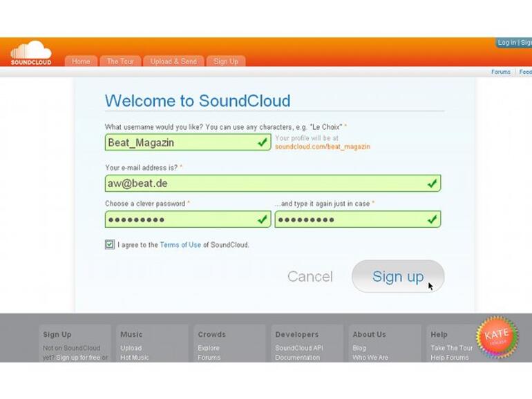This screenshot has width=532, height=399.
Task: Click the KATE release badge
Action: pyautogui.click(x=497, y=337)
